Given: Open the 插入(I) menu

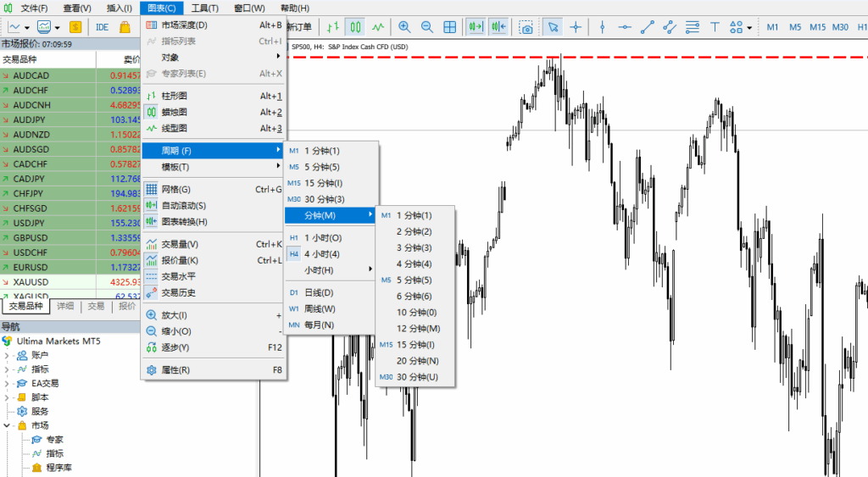Looking at the screenshot, I should pos(119,8).
